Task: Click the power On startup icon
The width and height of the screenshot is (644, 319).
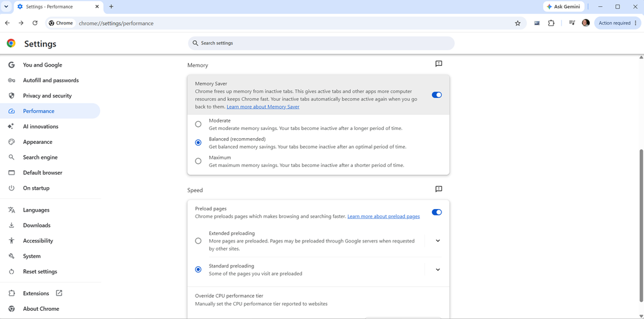Action: pos(11,188)
